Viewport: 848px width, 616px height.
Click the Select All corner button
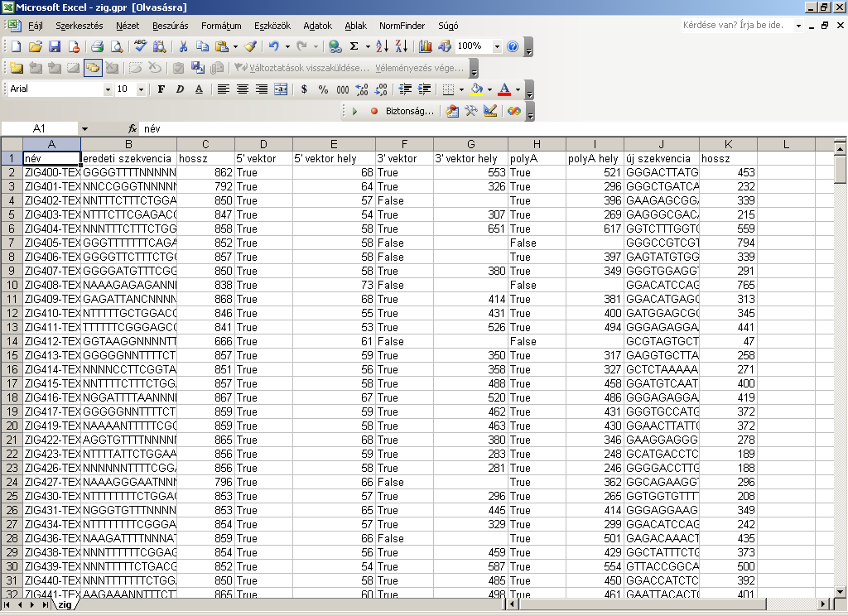pos(12,144)
